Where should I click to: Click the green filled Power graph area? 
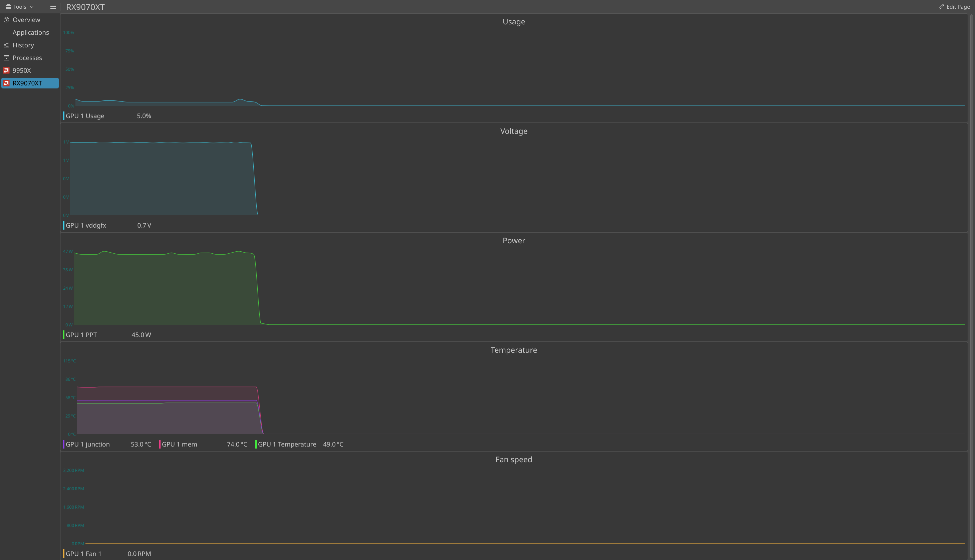(162, 292)
